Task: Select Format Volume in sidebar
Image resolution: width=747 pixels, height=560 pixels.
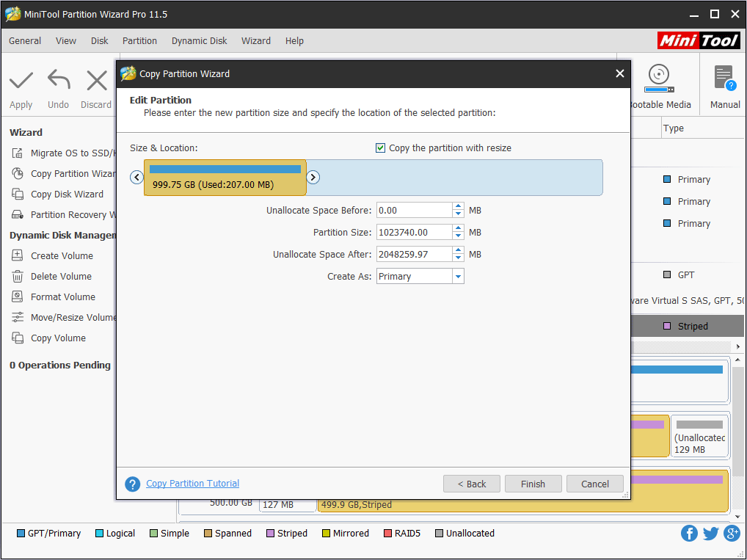Action: (54, 297)
